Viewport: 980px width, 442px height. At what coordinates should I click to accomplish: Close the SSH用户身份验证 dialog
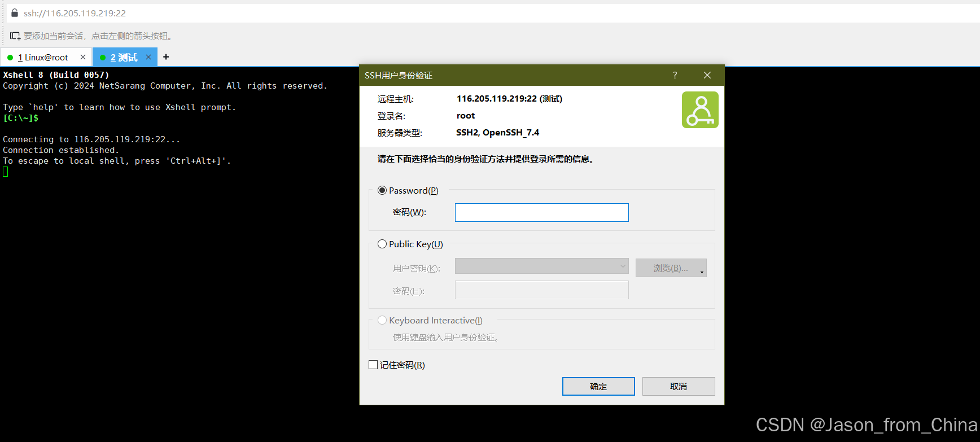707,75
